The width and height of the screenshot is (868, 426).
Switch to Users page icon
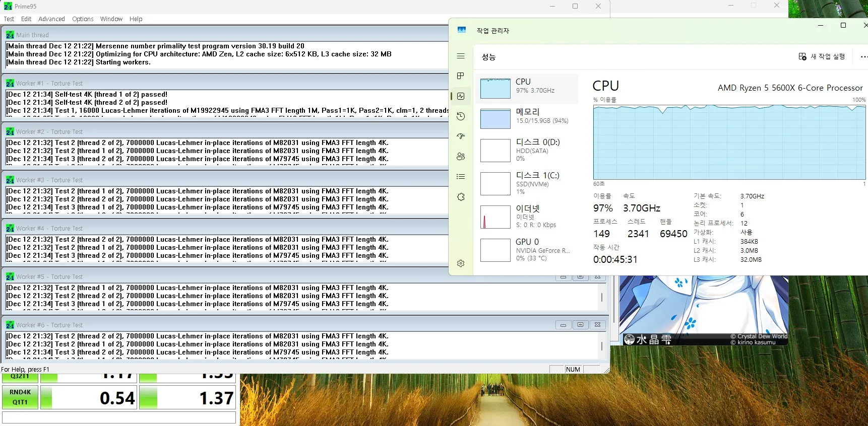click(x=461, y=157)
